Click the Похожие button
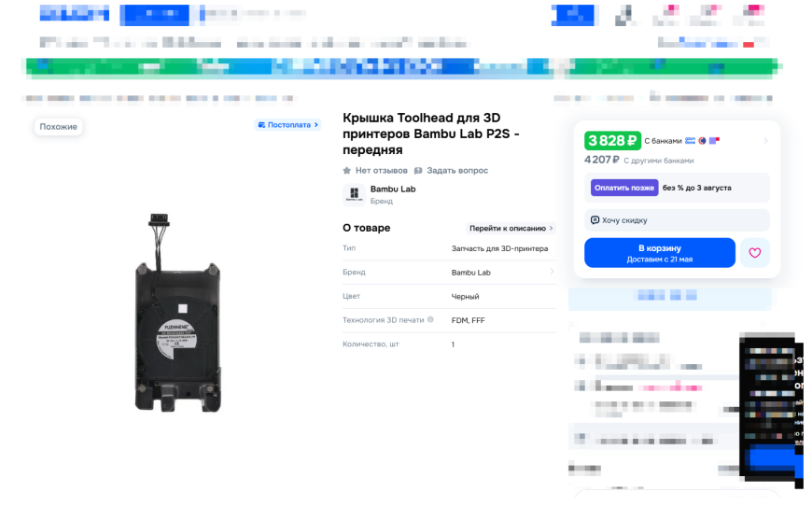 (59, 127)
